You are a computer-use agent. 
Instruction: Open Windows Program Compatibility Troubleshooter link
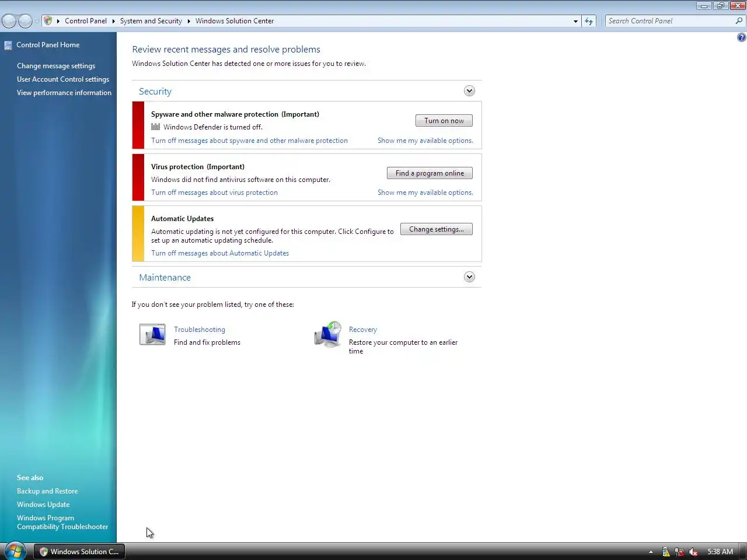(x=62, y=522)
